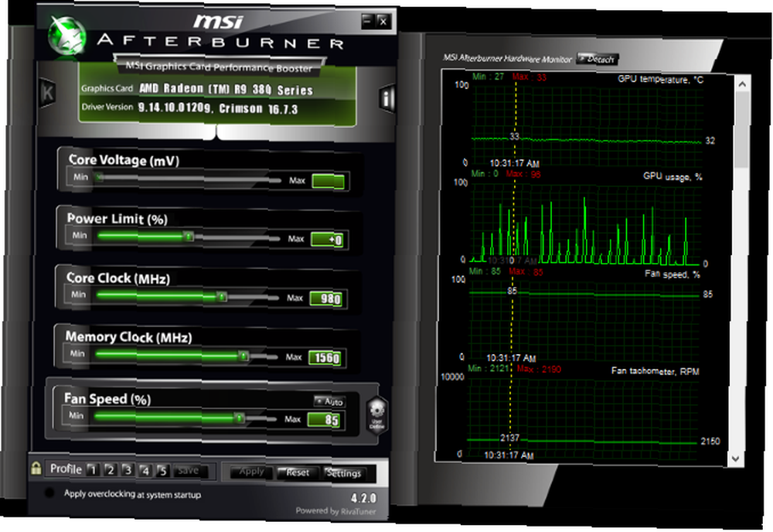
Task: Click the Core Voltage slider handle
Action: 99,177
